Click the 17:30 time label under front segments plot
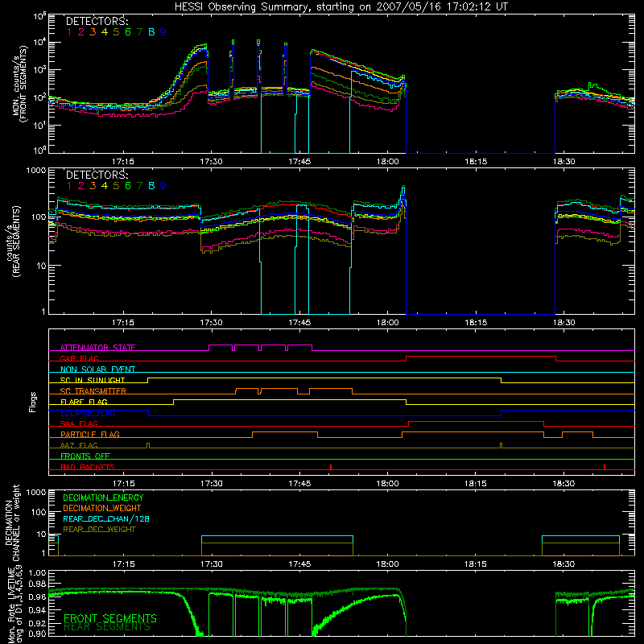 pyautogui.click(x=211, y=162)
